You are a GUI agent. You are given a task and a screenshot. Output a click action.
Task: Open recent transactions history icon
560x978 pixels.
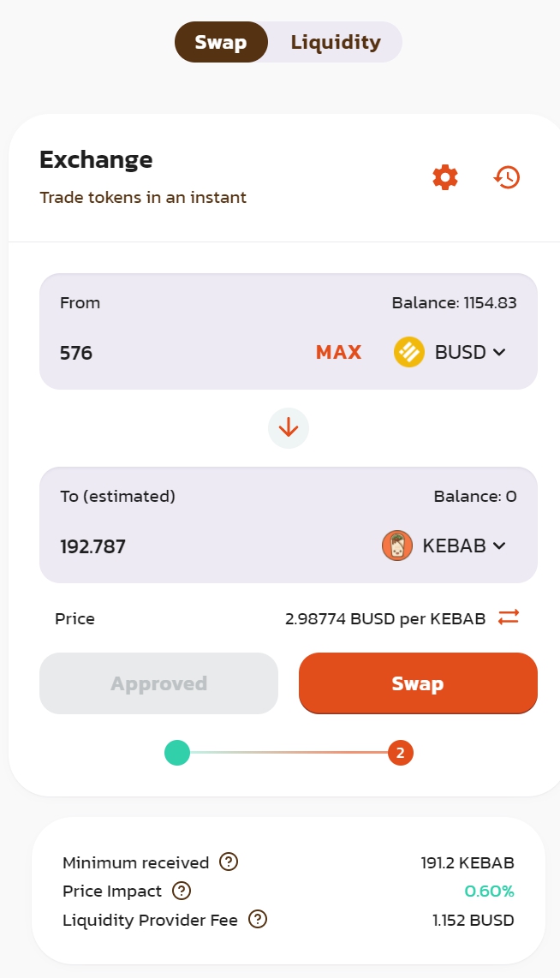click(x=507, y=177)
